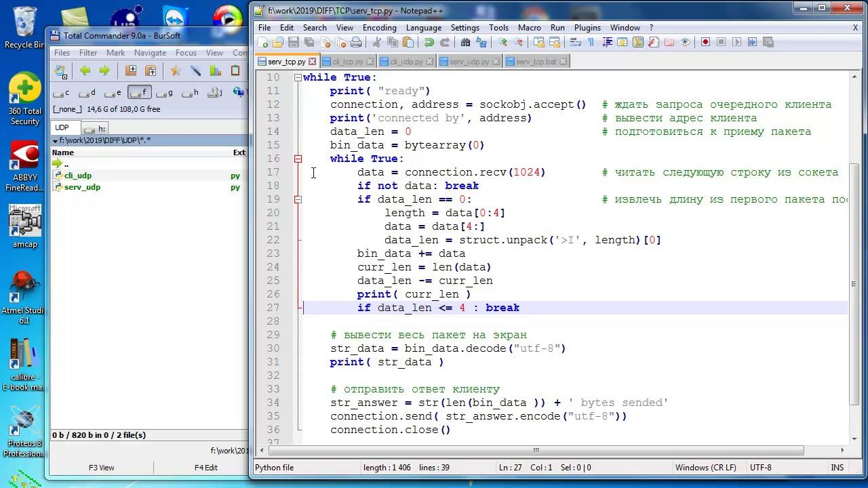Open Navigate menu in Total Commander
The width and height of the screenshot is (868, 488).
[150, 53]
